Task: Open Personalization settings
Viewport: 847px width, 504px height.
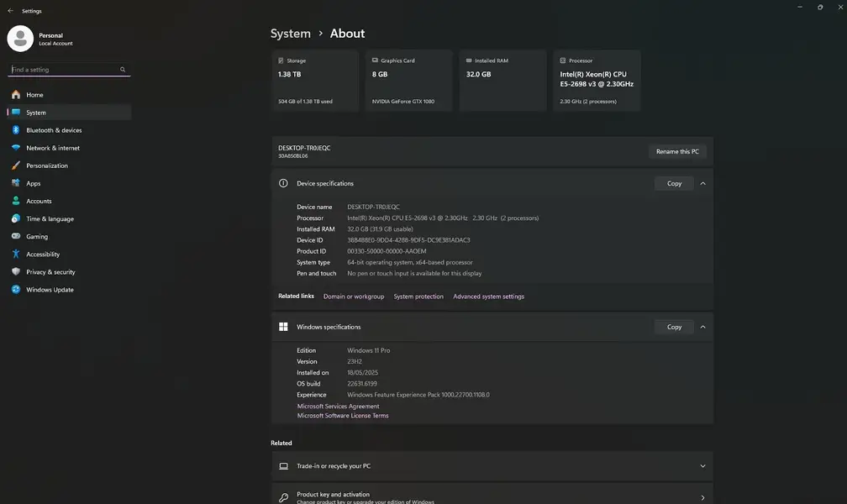Action: 69,165
